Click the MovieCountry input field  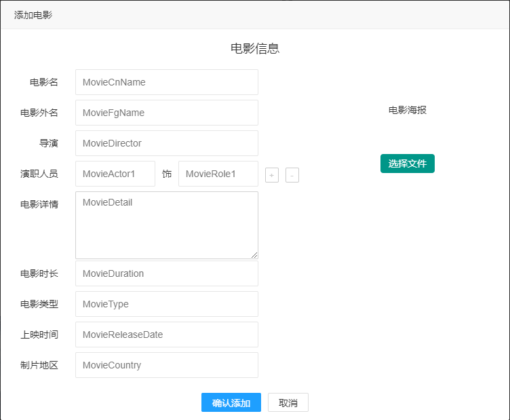pos(167,365)
